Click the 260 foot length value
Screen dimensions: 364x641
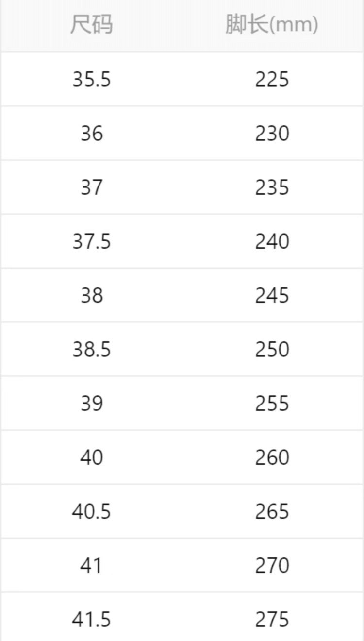click(x=272, y=457)
